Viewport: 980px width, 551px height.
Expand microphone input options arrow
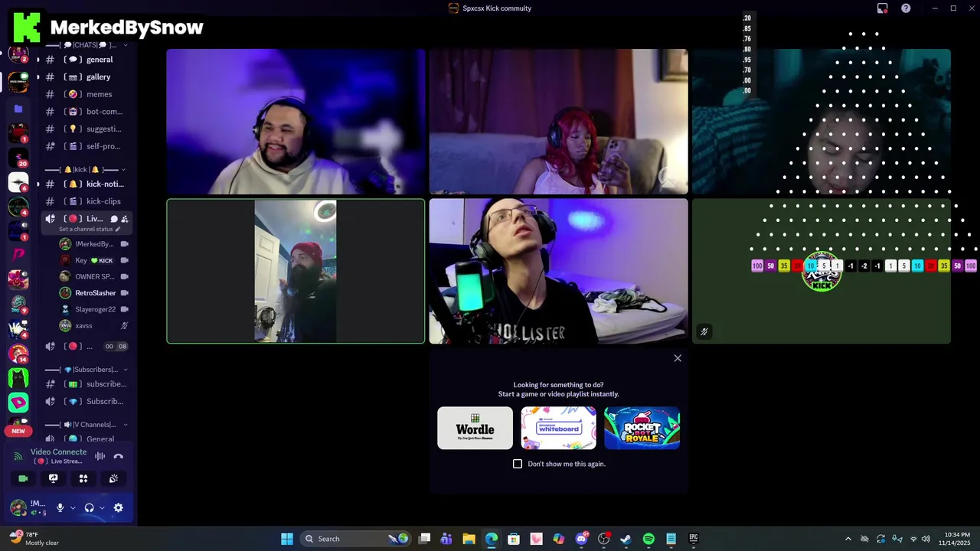click(x=73, y=507)
